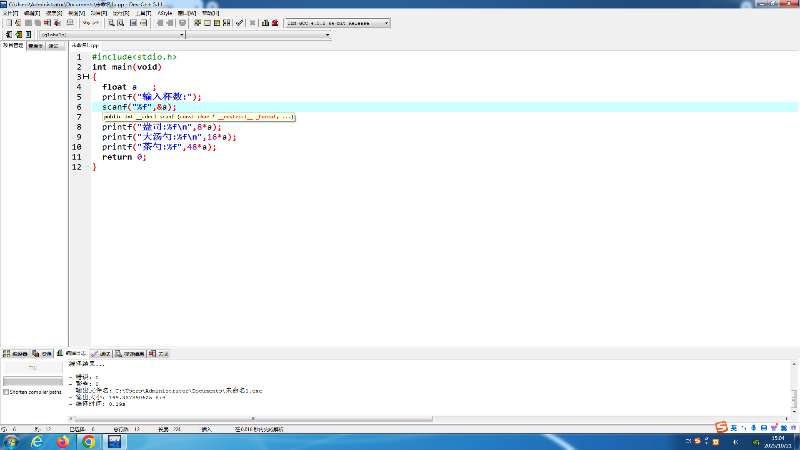Click the Toggle bookmark icon in second toolbar row
The image size is (800, 450).
click(x=19, y=34)
